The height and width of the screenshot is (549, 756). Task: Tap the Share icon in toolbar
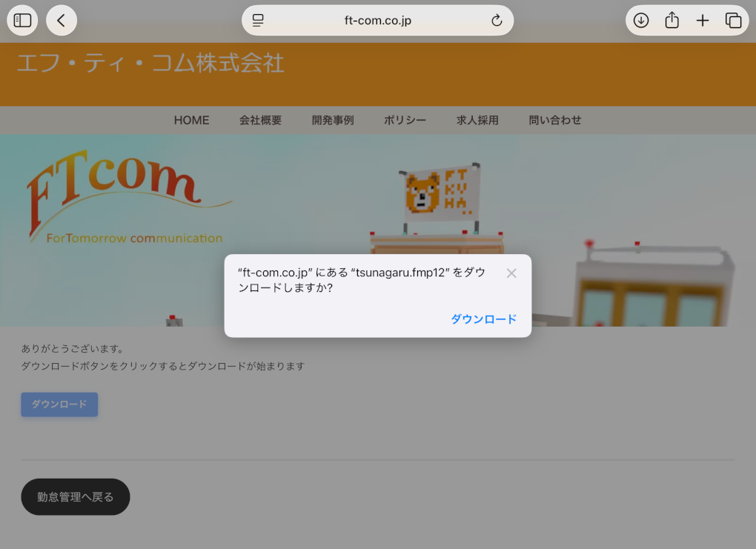pyautogui.click(x=672, y=21)
